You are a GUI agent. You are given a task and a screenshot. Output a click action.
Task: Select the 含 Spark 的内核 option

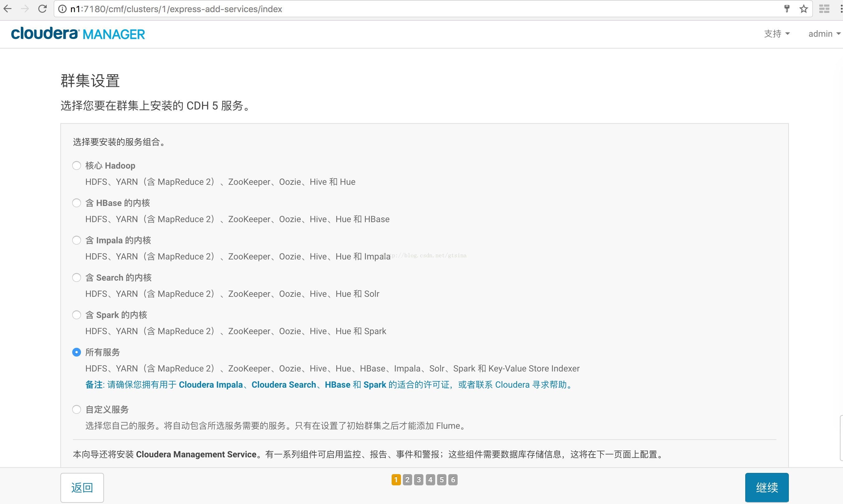click(77, 315)
